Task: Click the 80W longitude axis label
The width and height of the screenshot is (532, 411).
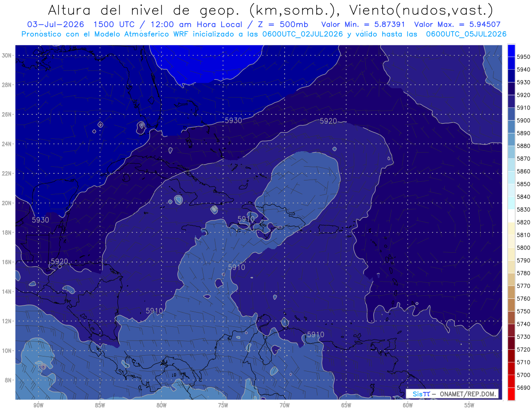Action: click(x=161, y=406)
